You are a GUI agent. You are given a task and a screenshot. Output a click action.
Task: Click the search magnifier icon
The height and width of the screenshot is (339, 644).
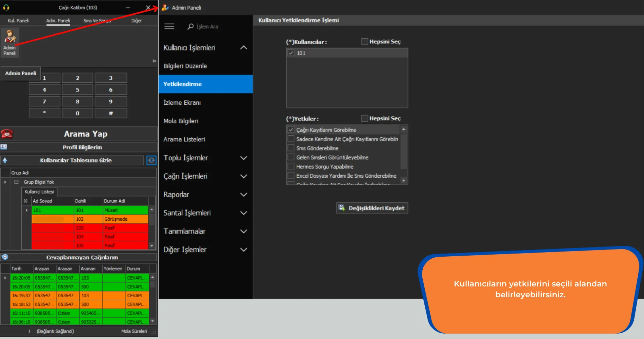190,26
